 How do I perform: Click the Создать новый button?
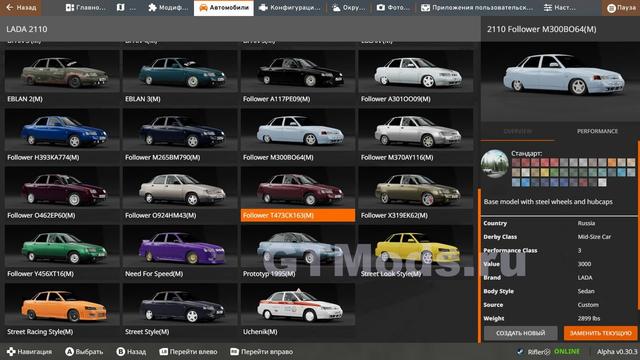(520, 333)
